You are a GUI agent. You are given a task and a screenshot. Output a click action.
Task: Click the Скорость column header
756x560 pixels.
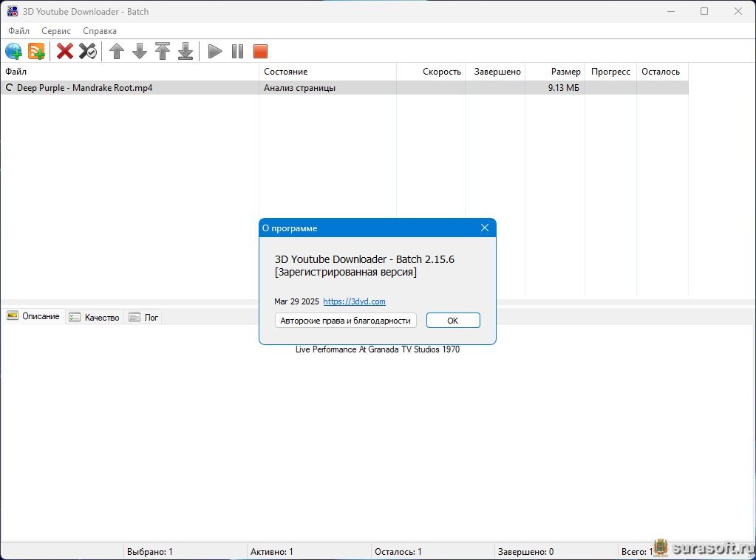[431, 72]
